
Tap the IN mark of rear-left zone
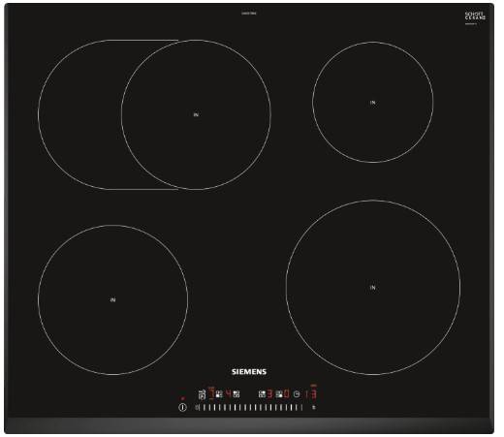(196, 114)
